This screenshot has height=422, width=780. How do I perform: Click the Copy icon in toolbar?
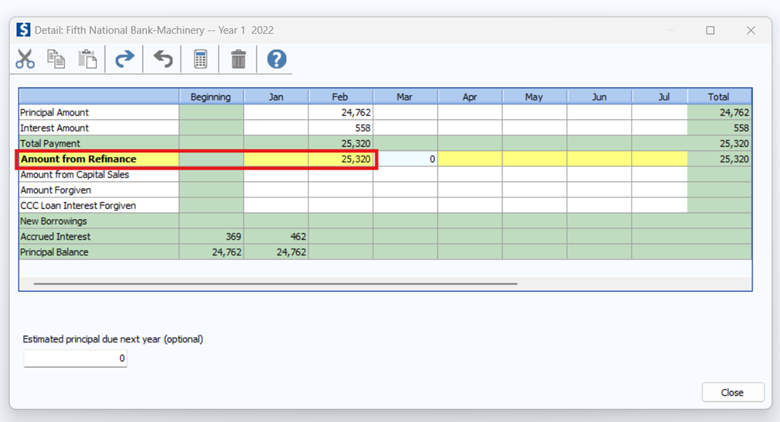pos(56,59)
